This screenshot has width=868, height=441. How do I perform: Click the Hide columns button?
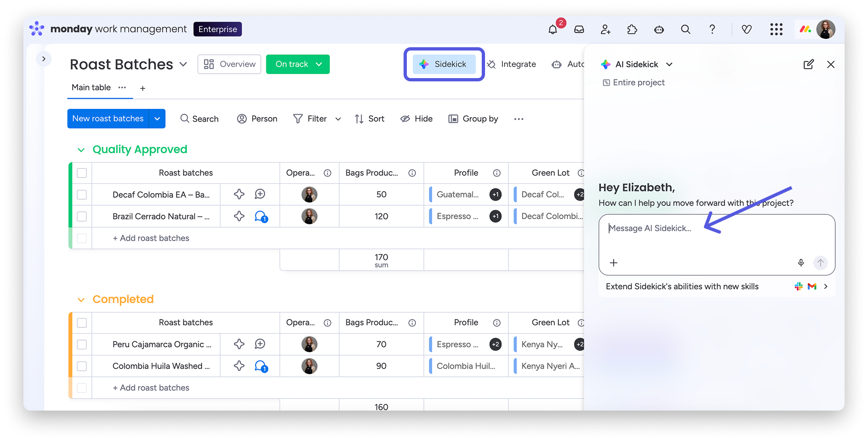(x=416, y=119)
